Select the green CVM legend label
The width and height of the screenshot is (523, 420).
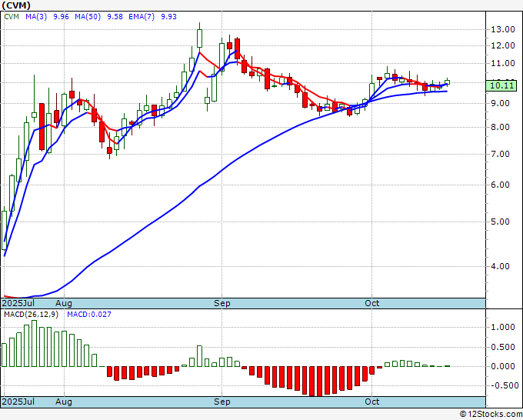[12, 17]
